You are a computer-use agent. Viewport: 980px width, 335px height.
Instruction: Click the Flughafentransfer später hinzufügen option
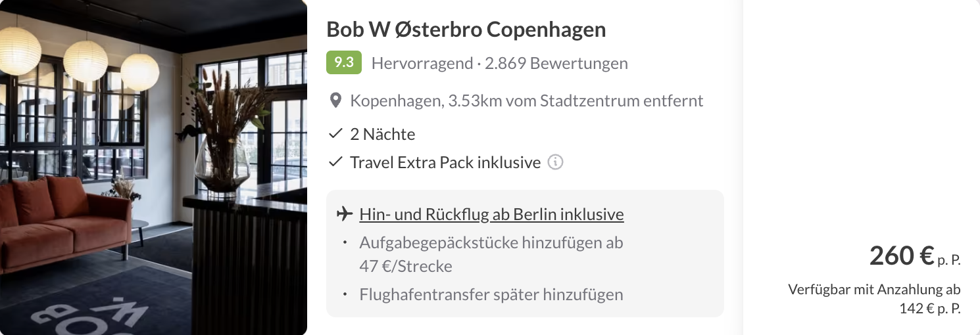[x=491, y=294]
